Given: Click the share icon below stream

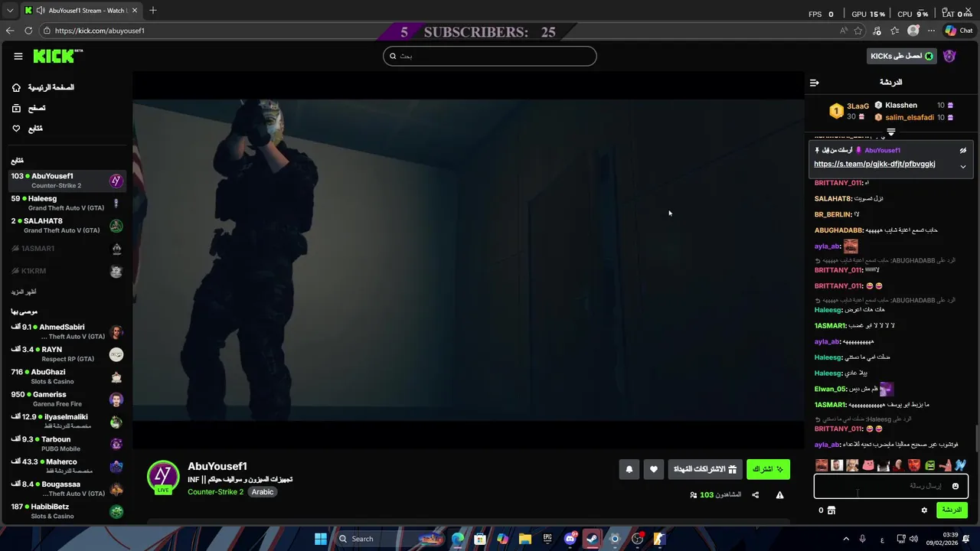Looking at the screenshot, I should coord(755,495).
